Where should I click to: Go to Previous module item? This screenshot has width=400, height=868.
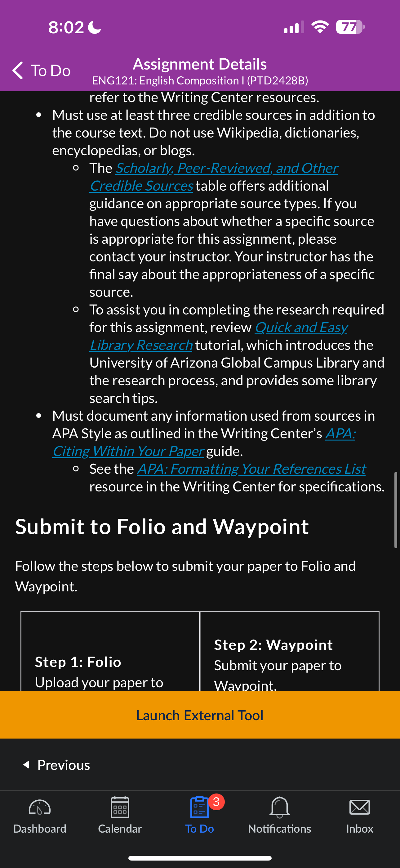[56, 765]
